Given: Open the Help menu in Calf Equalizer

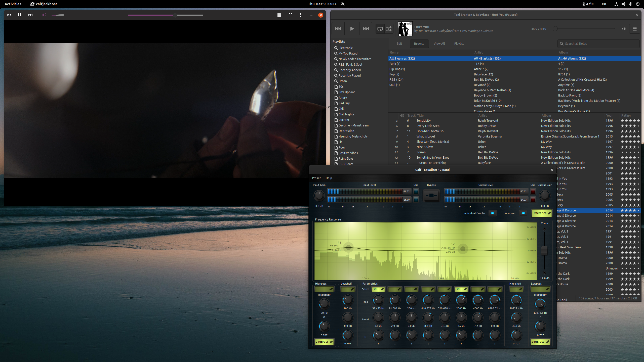Looking at the screenshot, I should [x=329, y=178].
